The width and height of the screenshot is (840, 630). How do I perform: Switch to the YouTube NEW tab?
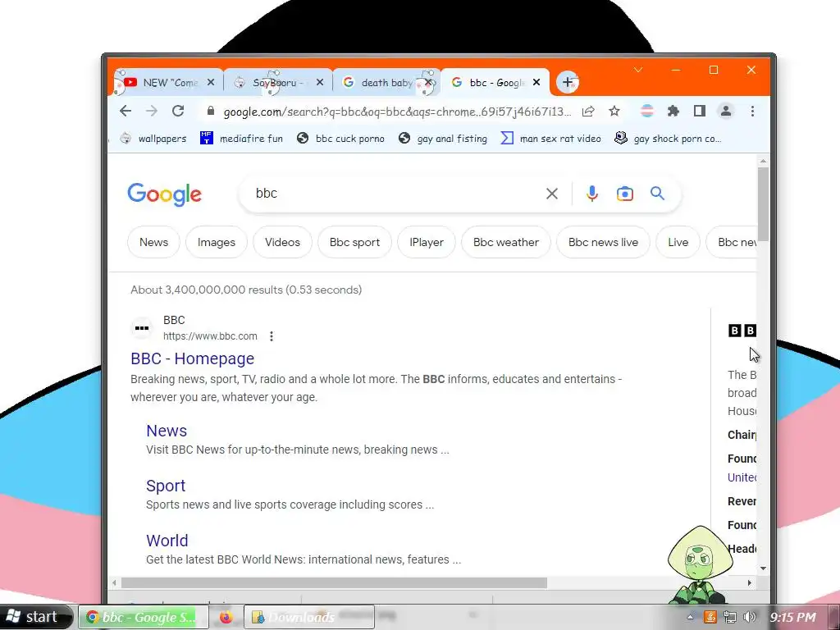coord(168,83)
